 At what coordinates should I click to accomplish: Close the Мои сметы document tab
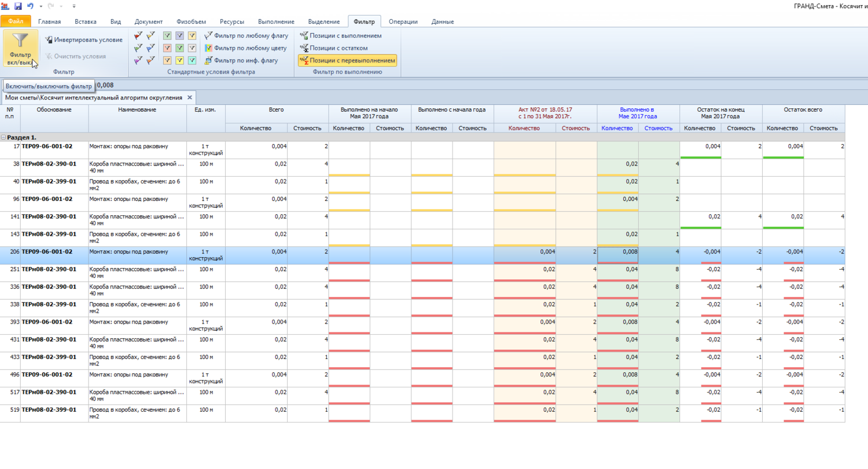[189, 97]
